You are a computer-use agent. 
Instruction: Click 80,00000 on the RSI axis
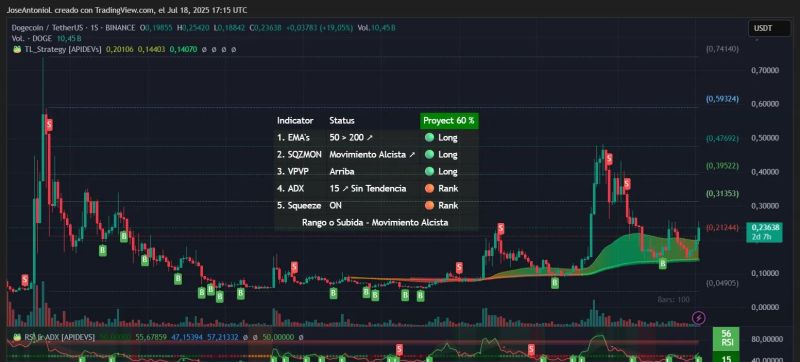(x=768, y=339)
